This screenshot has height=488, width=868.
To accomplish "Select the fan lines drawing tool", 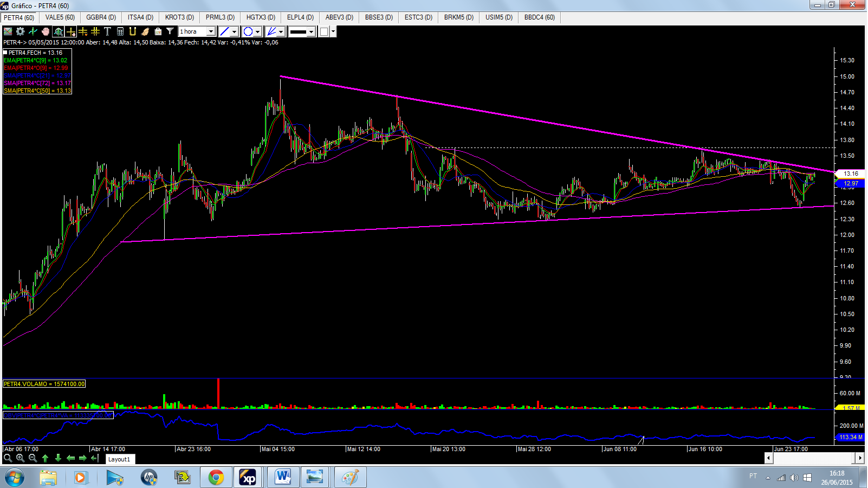I will coord(272,31).
